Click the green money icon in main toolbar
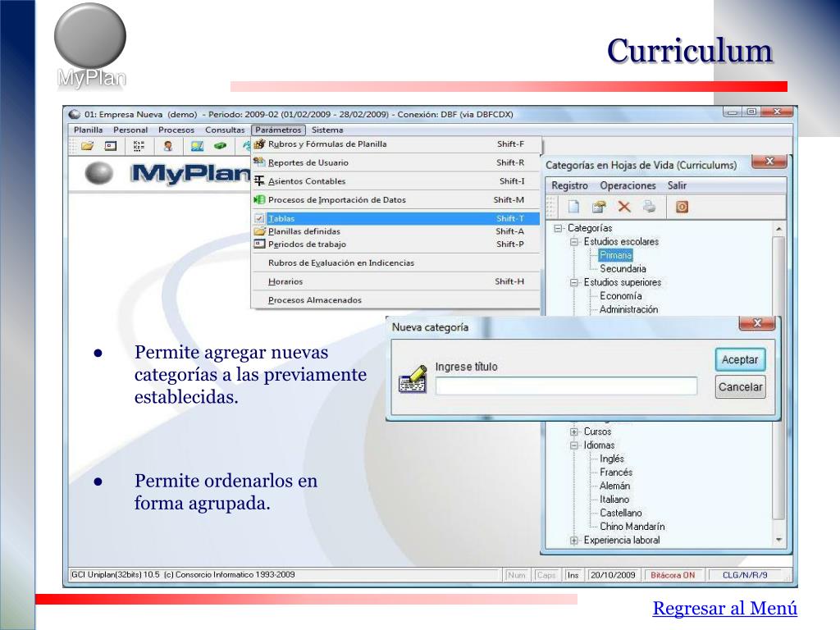The width and height of the screenshot is (840, 630). pos(220,146)
